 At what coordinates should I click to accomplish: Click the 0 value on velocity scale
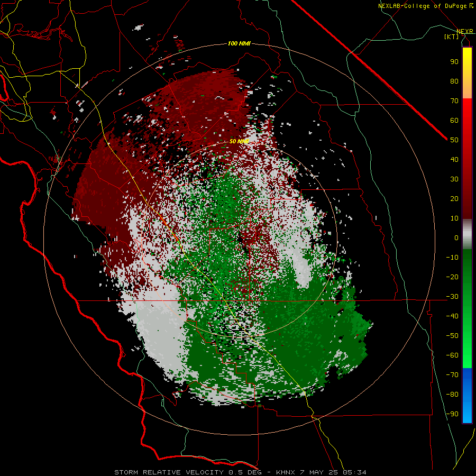point(456,237)
